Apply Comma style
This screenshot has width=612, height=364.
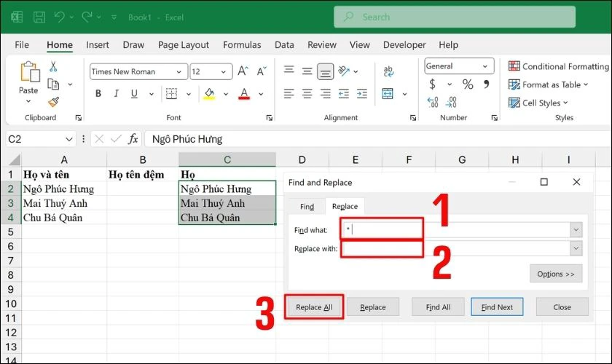click(x=487, y=84)
